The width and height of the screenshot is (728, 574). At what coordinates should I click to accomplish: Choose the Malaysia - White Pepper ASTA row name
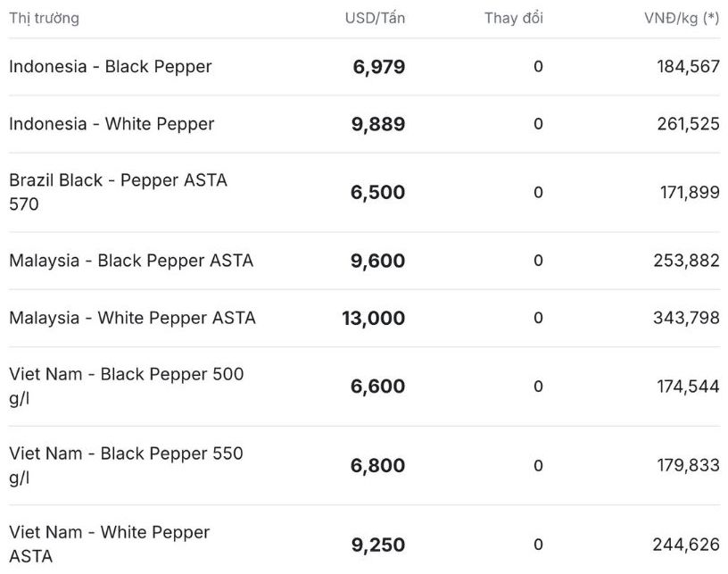pyautogui.click(x=132, y=318)
